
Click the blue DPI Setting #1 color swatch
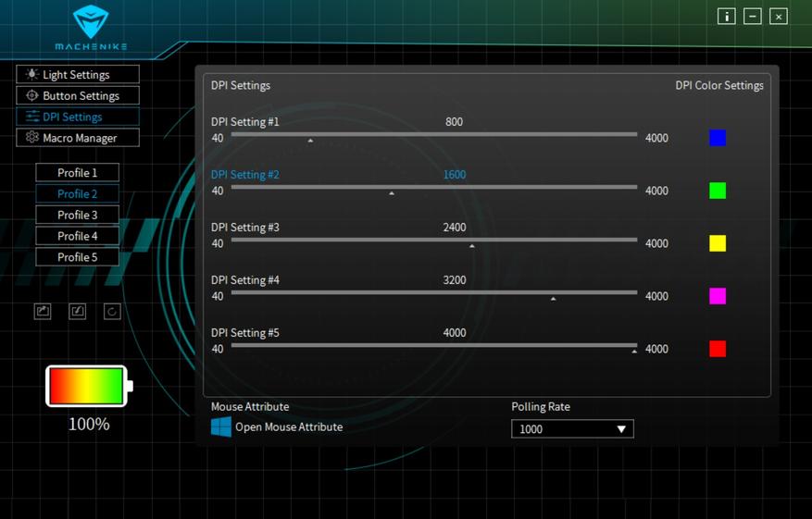coord(718,138)
